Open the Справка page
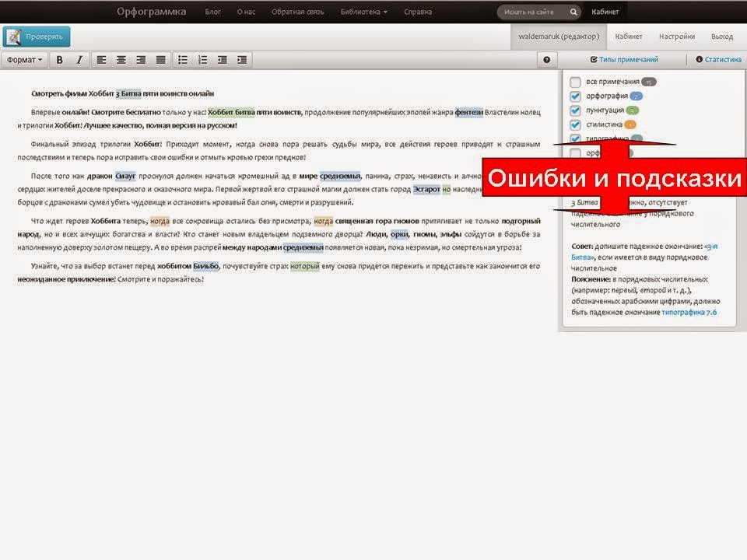The width and height of the screenshot is (747, 560). 418,12
